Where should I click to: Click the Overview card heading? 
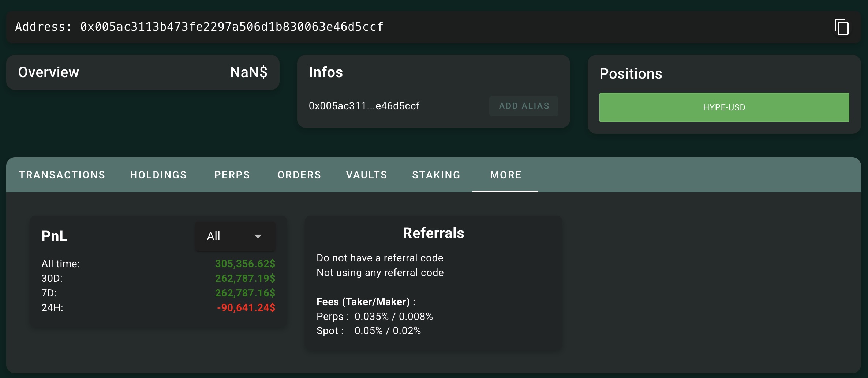pyautogui.click(x=49, y=72)
